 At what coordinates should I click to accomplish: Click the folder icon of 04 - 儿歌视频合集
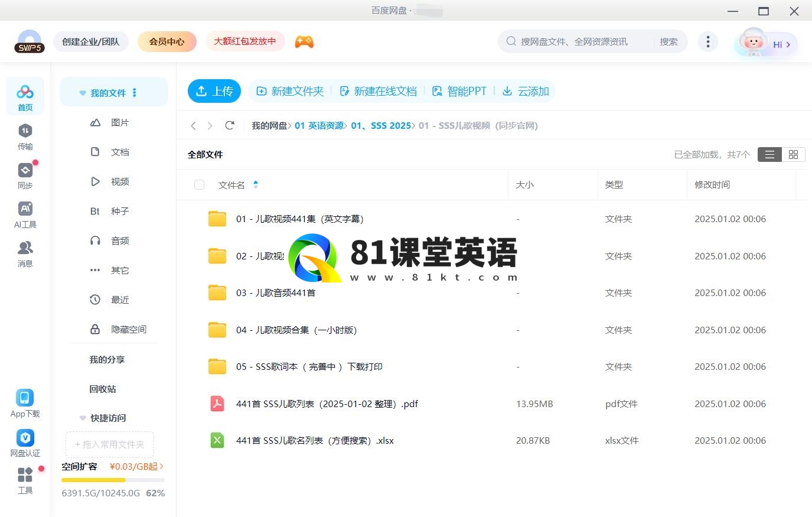point(217,330)
